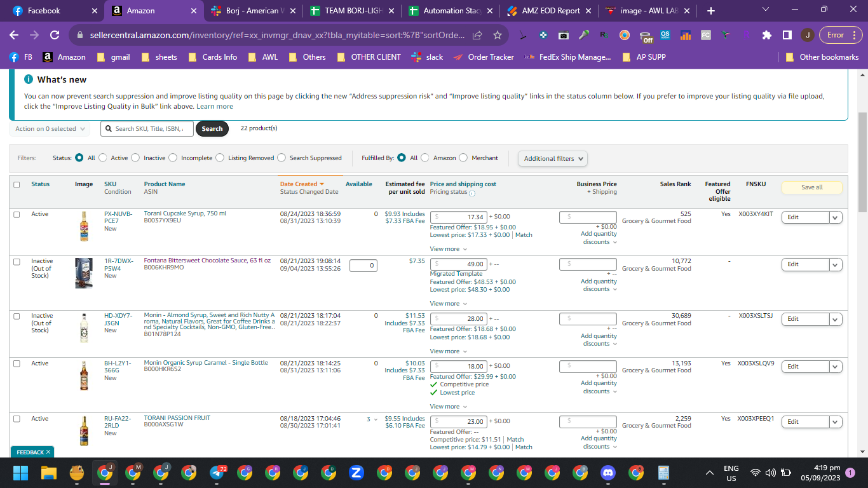Click the camera screenshot extension icon

(564, 35)
